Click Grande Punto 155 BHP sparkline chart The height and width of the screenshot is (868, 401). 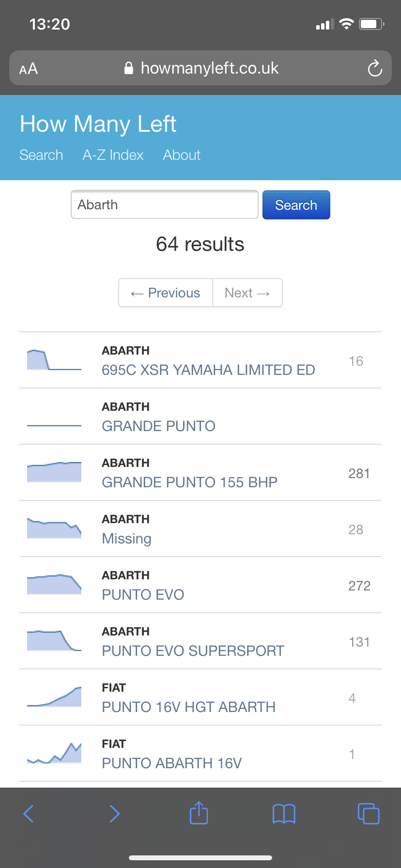tap(54, 472)
